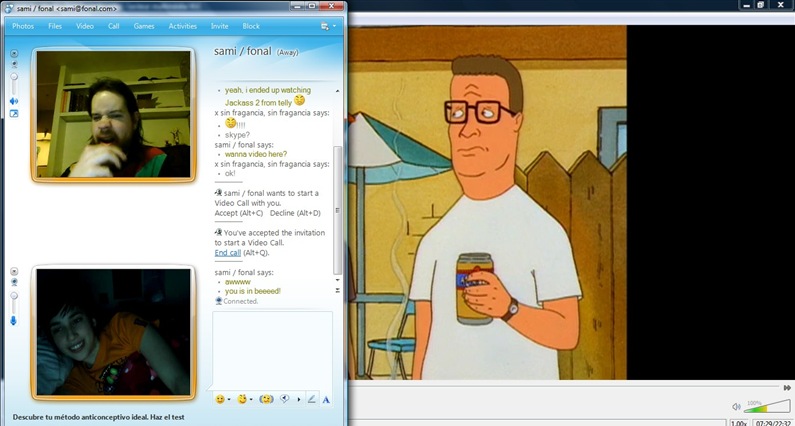Click the 'you is in beeeed!' message
The width and height of the screenshot is (795, 426).
(x=253, y=291)
